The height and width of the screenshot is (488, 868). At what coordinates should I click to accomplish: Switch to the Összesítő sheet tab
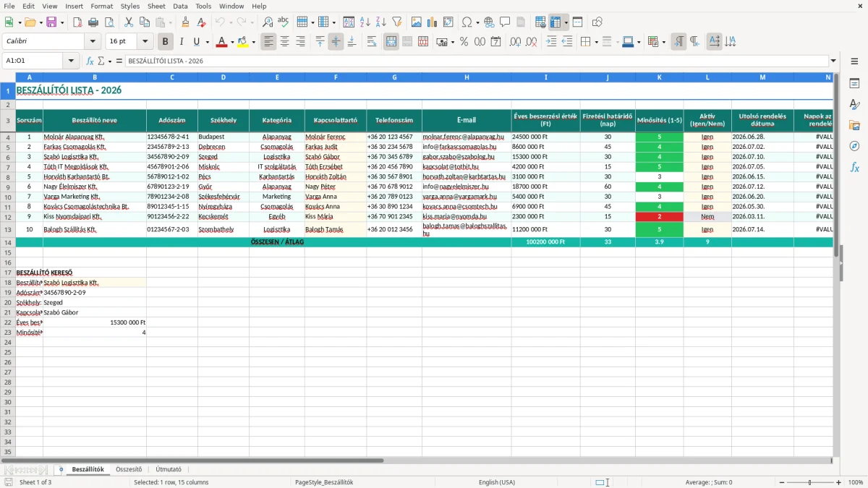(129, 469)
